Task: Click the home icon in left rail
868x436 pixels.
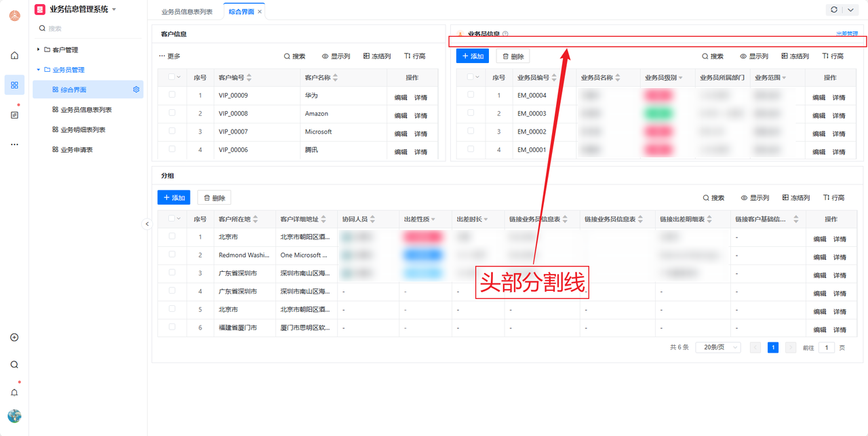Action: pos(14,56)
